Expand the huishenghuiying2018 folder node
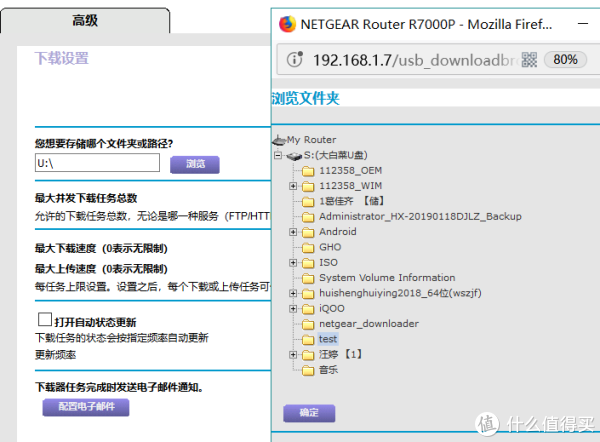This screenshot has height=442, width=600. 293,293
